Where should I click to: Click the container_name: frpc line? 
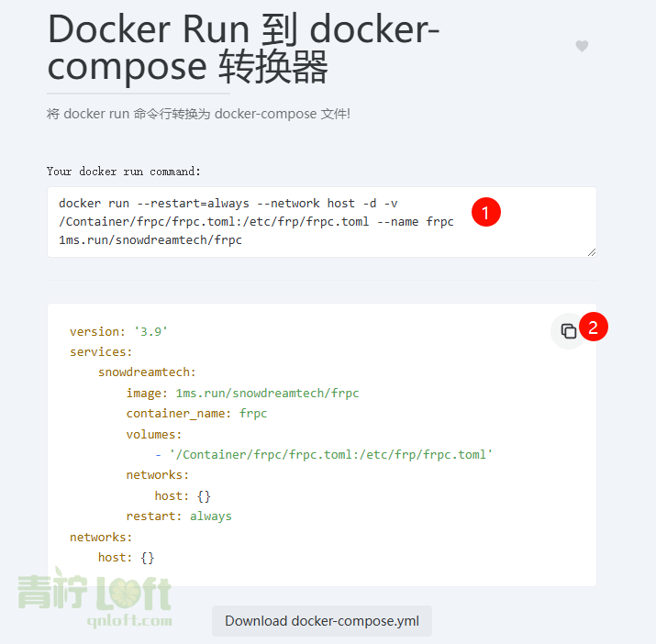click(196, 414)
